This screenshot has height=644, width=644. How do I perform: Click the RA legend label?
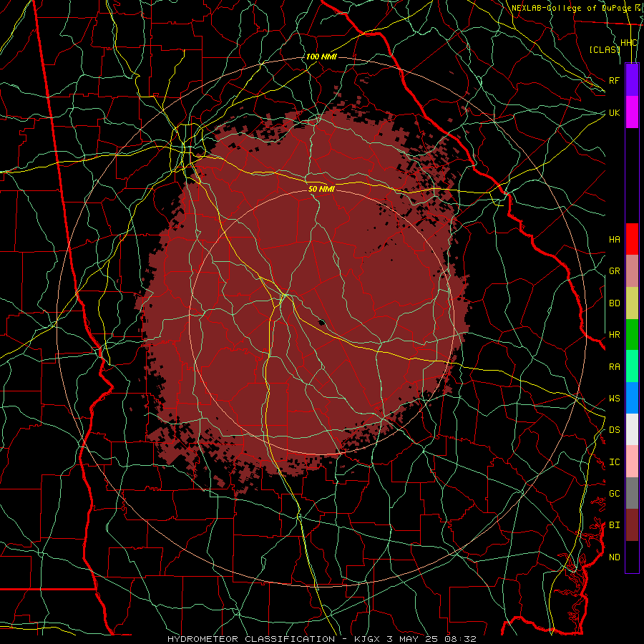[615, 366]
